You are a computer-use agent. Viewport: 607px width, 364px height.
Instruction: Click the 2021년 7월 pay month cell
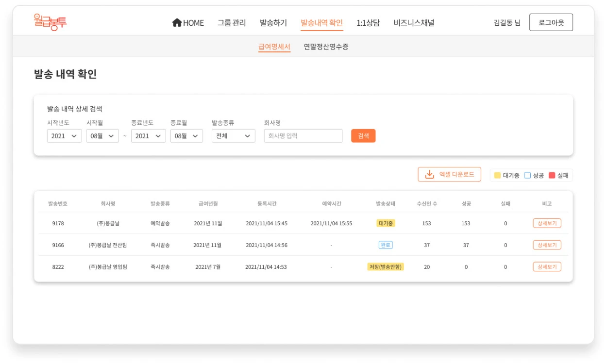[x=208, y=267]
